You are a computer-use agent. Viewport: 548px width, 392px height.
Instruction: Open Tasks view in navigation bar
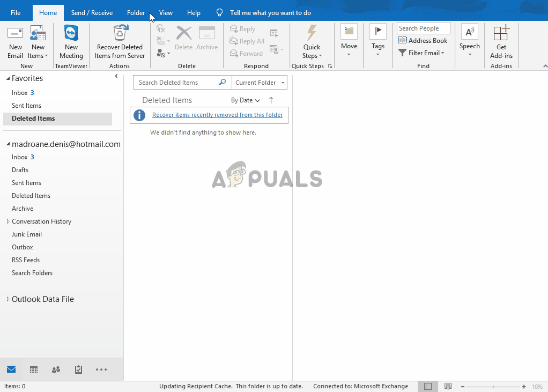(x=78, y=369)
